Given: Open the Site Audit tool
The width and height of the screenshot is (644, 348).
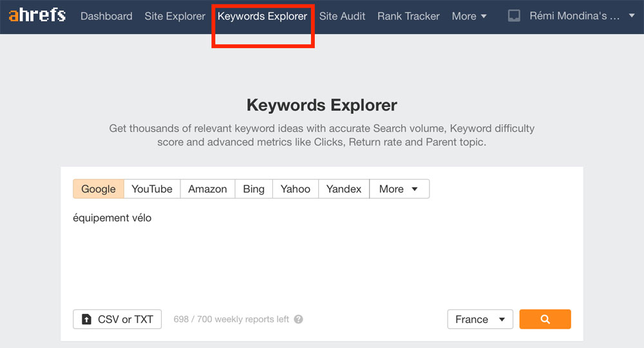Looking at the screenshot, I should tap(342, 16).
